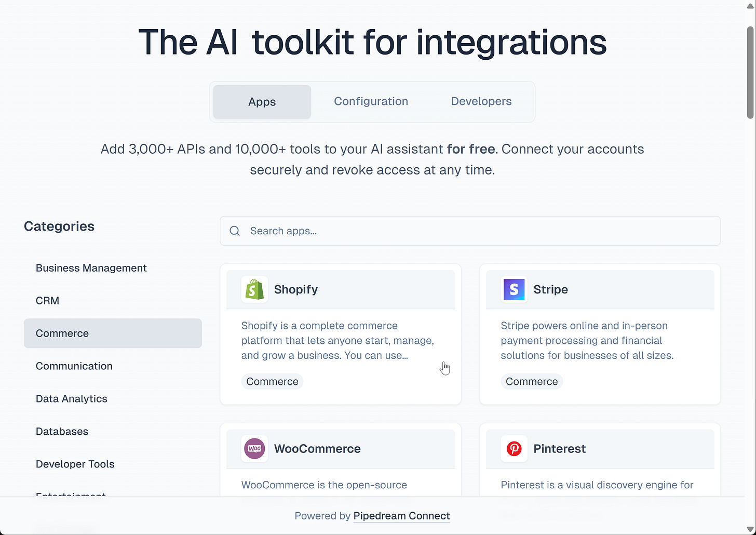
Task: Select the Business Management category
Action: pos(91,268)
